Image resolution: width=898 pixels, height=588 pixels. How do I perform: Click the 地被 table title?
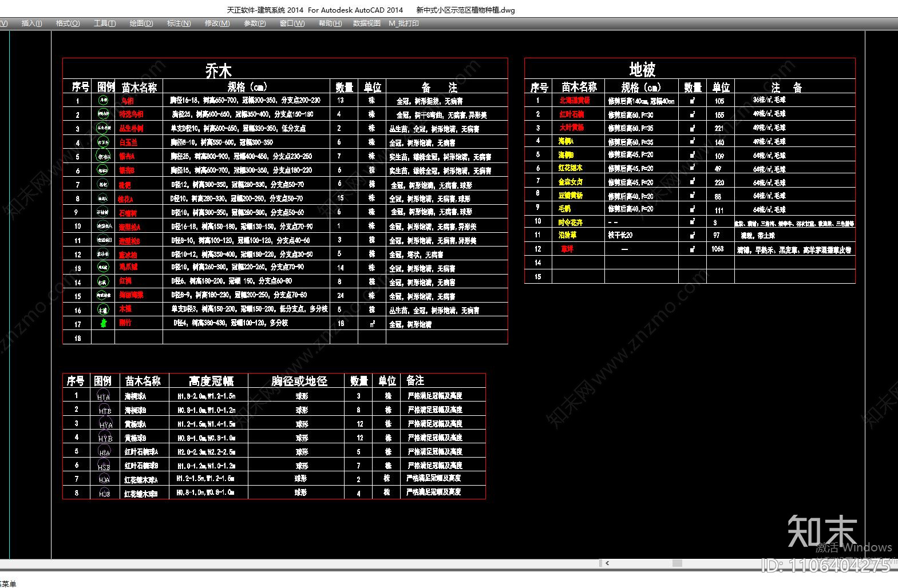point(642,69)
